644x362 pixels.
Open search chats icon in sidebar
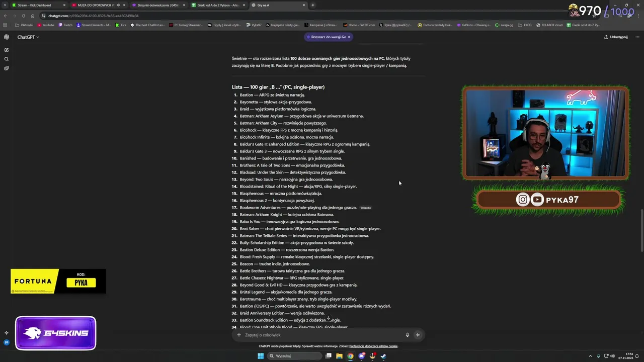coord(7,59)
